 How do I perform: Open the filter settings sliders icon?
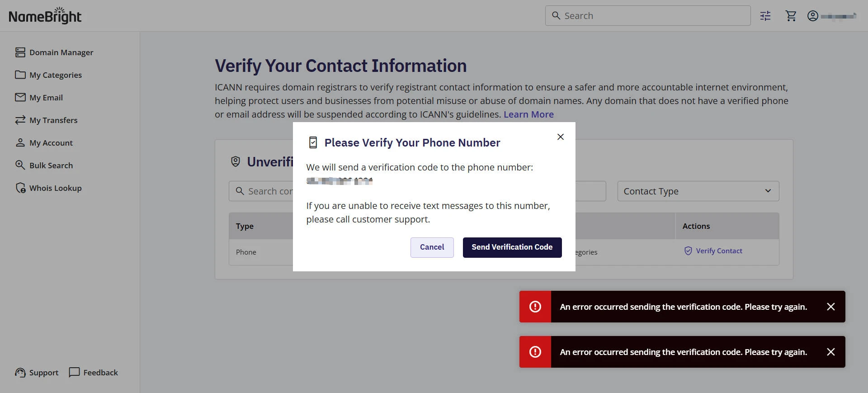pos(765,16)
